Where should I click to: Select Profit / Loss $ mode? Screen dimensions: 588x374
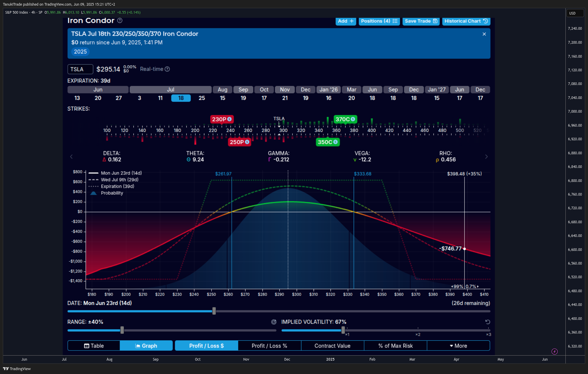[206, 346]
